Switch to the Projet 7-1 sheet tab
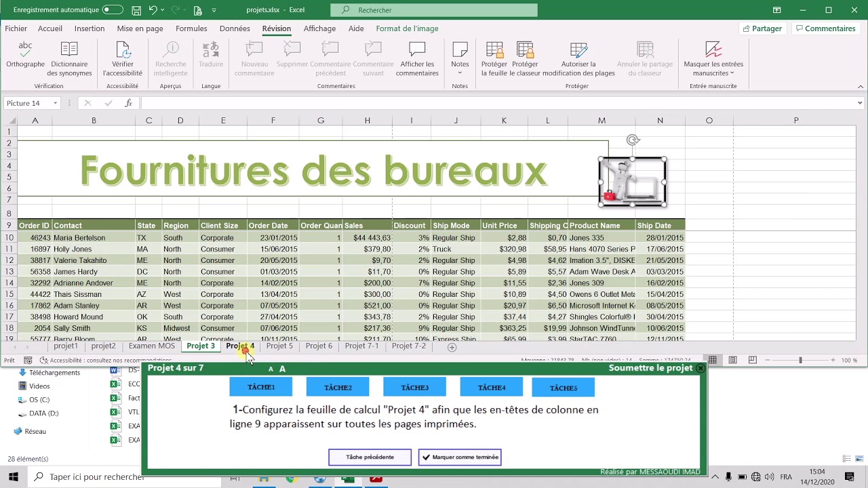Screen dimensions: 868x488 (361, 346)
